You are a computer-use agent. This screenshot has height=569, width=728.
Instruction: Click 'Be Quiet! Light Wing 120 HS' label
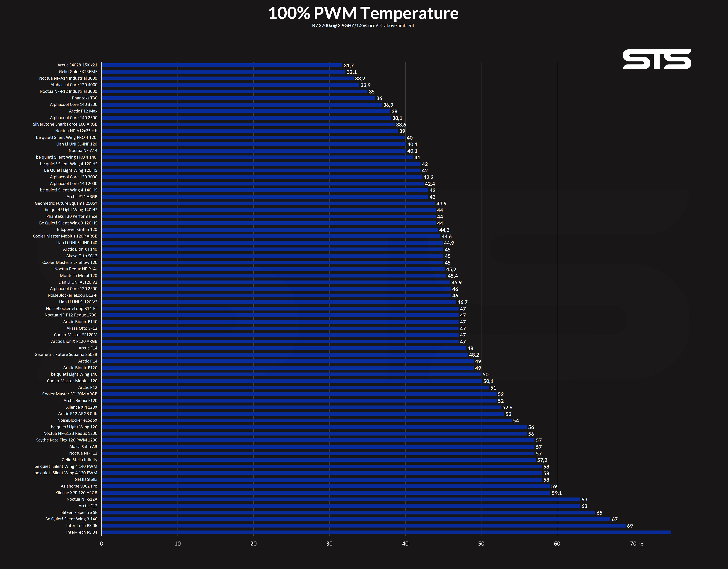click(x=71, y=171)
